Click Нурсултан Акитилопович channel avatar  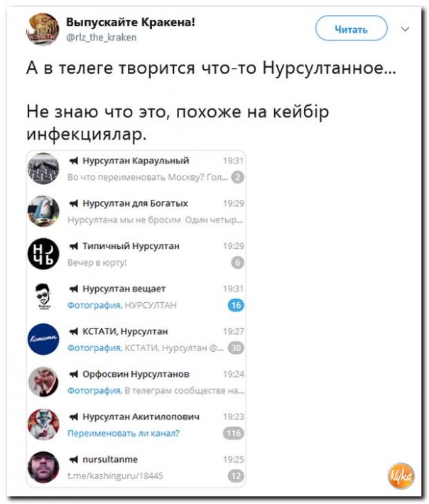[43, 424]
